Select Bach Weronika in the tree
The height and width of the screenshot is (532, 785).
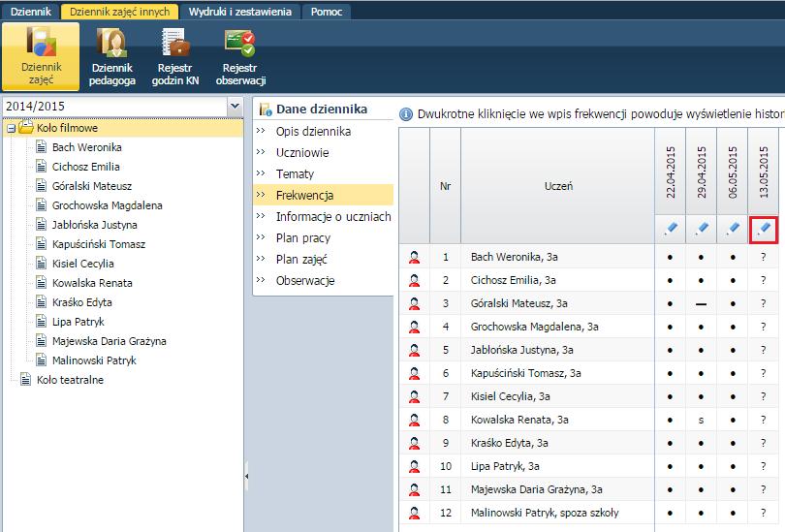[x=86, y=147]
